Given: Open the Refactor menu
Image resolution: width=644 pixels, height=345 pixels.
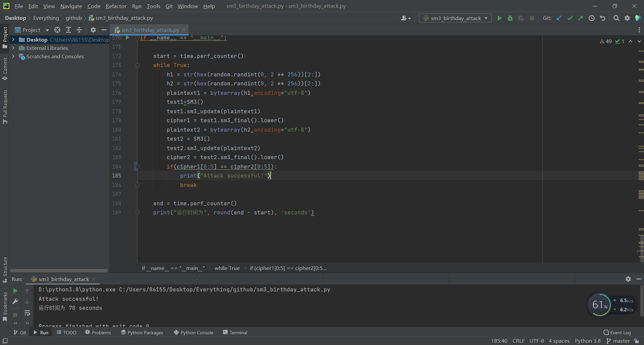Looking at the screenshot, I should click(x=116, y=6).
